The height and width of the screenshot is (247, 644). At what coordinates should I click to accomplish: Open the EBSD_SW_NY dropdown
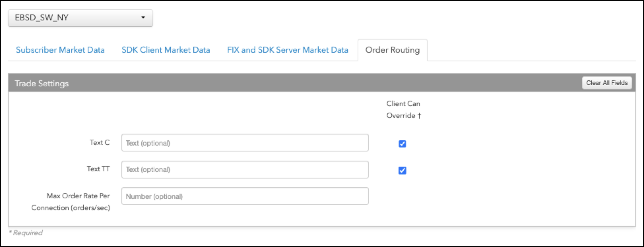click(80, 18)
